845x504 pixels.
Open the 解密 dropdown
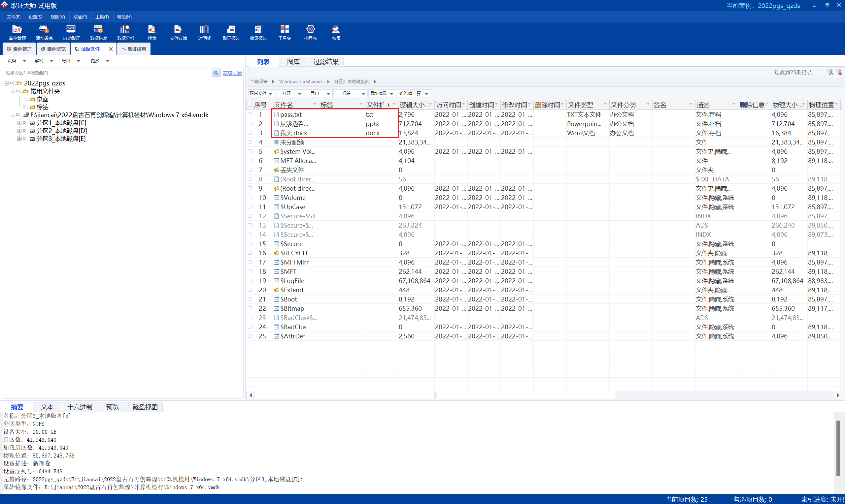pyautogui.click(x=43, y=61)
